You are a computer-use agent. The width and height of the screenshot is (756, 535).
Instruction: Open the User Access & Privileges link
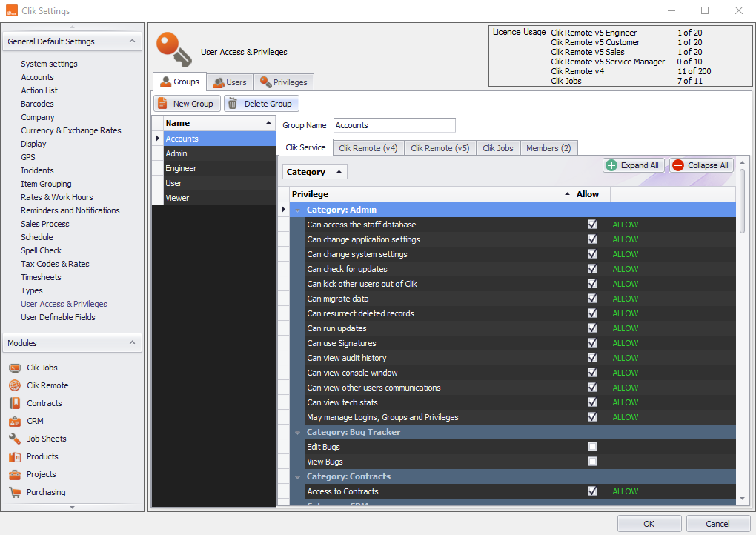point(64,304)
